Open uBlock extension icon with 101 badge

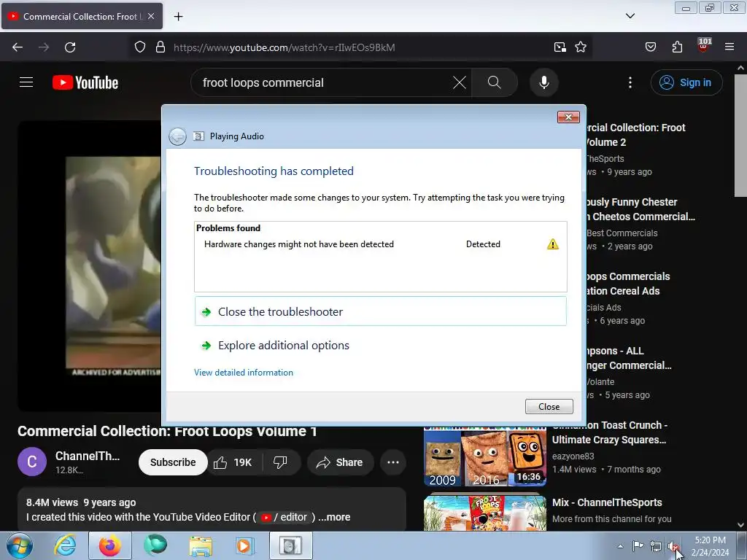(704, 46)
